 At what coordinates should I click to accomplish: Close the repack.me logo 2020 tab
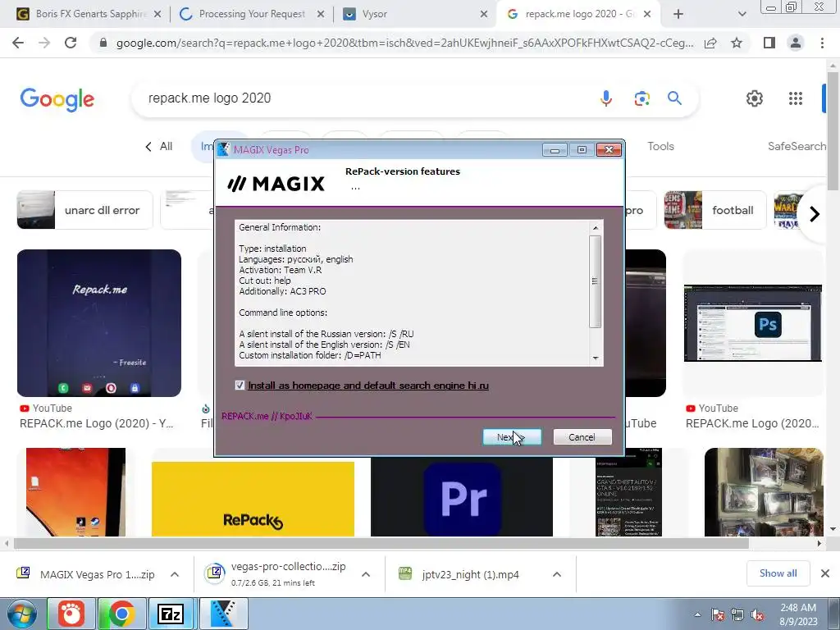click(647, 15)
